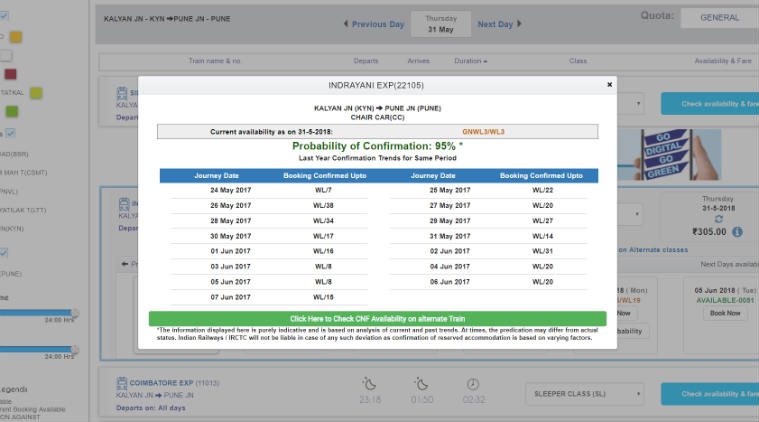The height and width of the screenshot is (422, 759).
Task: Click the Previous Day left arrow
Action: [x=347, y=24]
